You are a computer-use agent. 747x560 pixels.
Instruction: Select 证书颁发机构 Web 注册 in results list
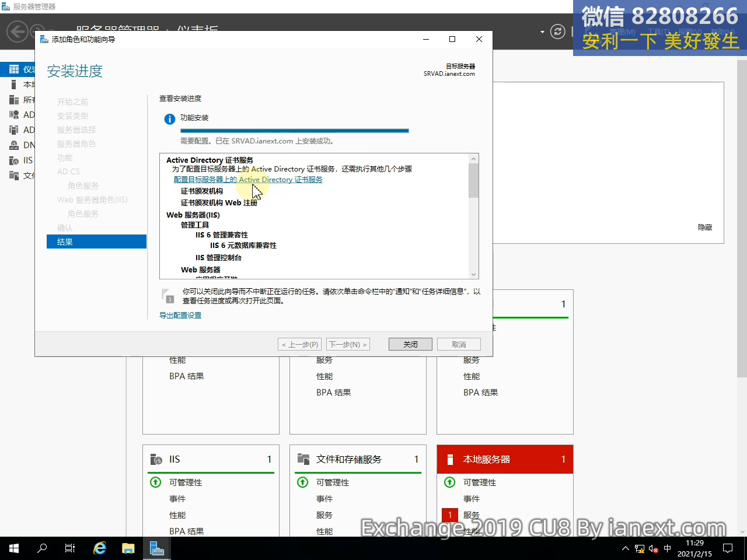tap(219, 202)
